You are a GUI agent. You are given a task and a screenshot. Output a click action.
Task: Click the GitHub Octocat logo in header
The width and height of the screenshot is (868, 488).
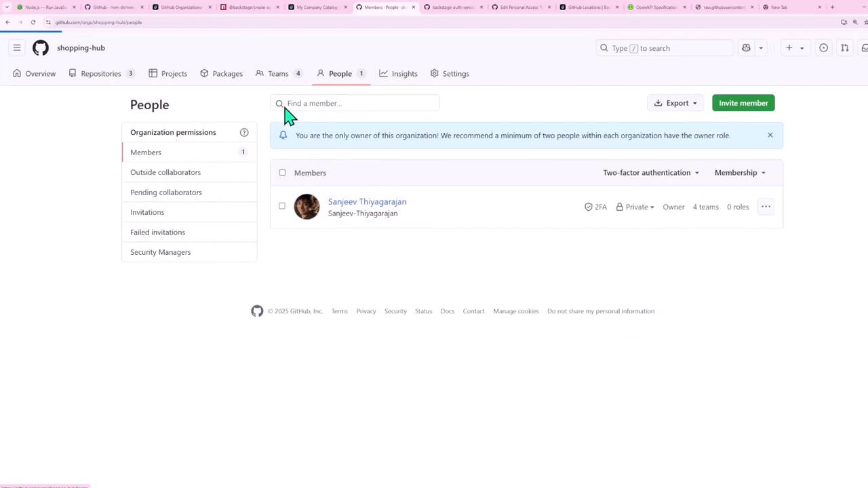[x=41, y=47]
